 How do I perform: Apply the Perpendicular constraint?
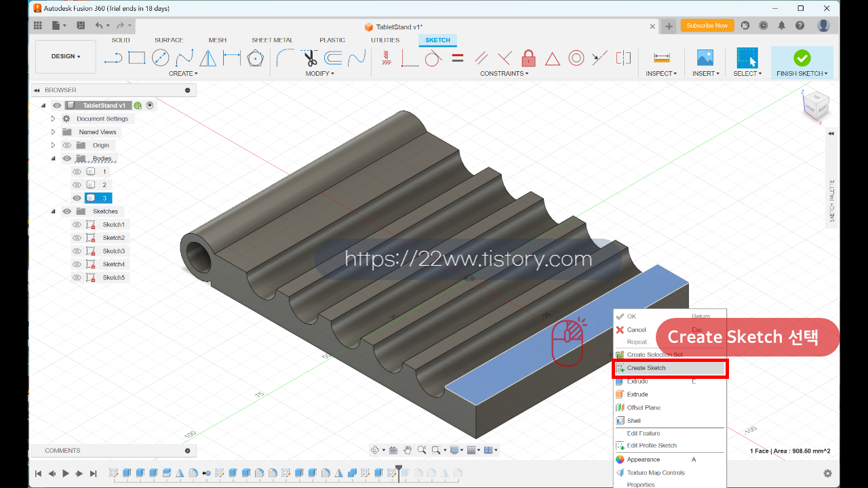coord(505,58)
